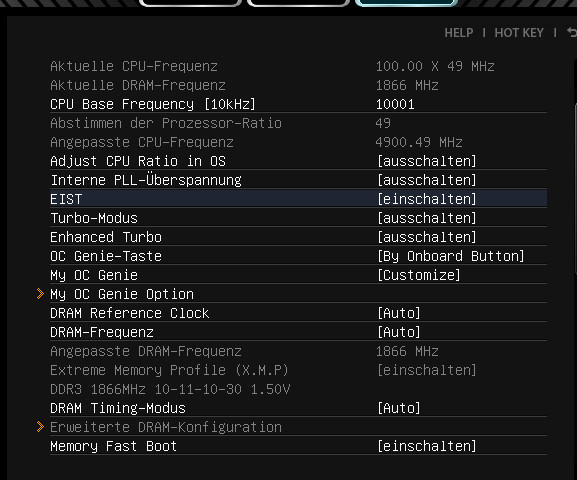The image size is (577, 480).
Task: Open DRAM Reference Clock [Auto] dropdown
Action: [x=399, y=313]
